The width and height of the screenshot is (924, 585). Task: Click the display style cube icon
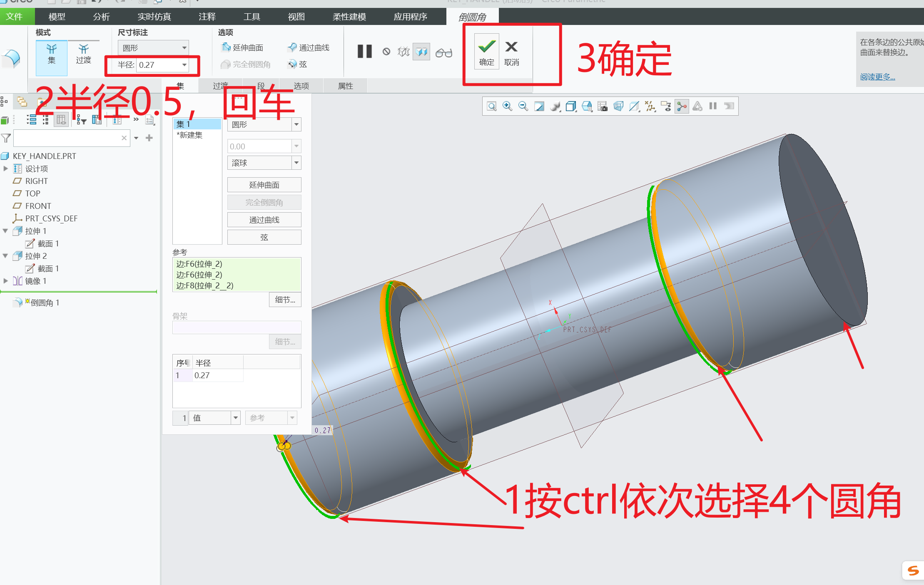click(571, 106)
